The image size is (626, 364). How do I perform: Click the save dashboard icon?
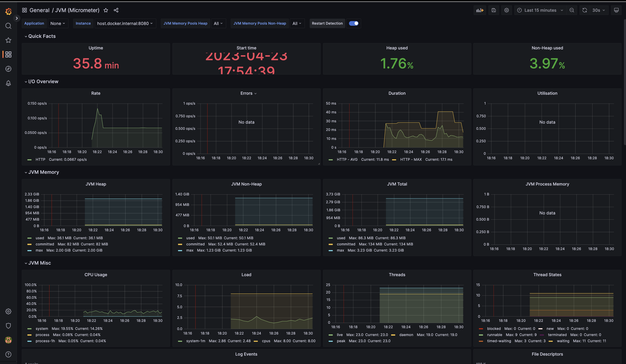(x=494, y=10)
